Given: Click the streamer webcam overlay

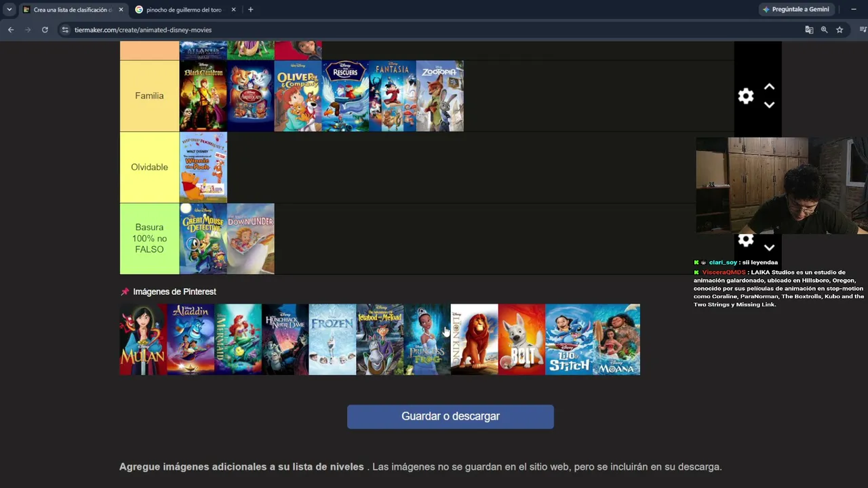Looking at the screenshot, I should (782, 186).
